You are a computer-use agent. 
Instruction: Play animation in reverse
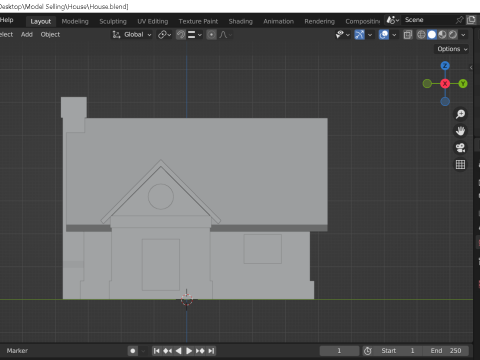[x=178, y=351]
